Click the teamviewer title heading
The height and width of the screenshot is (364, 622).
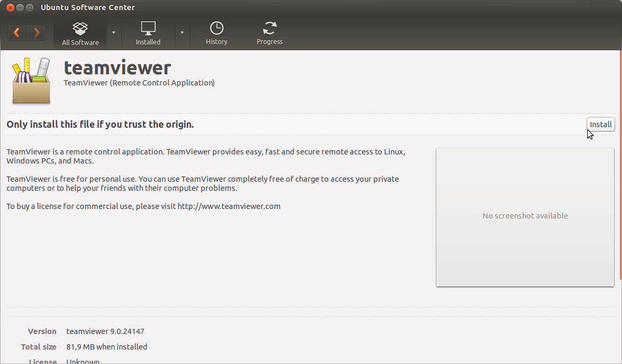[x=118, y=68]
